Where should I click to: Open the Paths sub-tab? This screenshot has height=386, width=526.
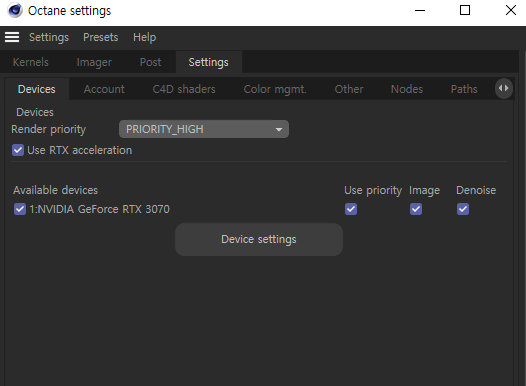pyautogui.click(x=464, y=89)
